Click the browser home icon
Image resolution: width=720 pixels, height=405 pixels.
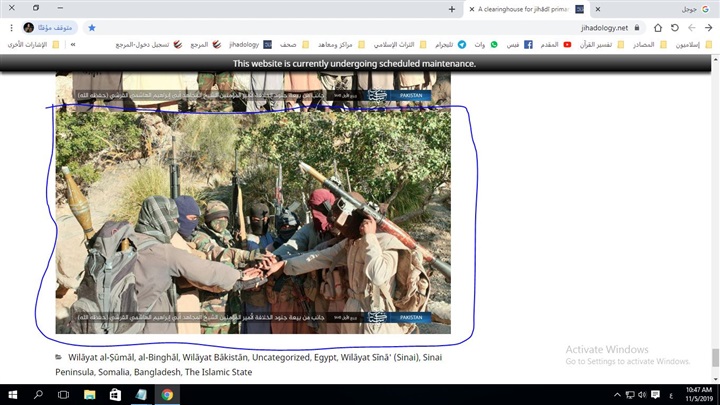point(657,27)
